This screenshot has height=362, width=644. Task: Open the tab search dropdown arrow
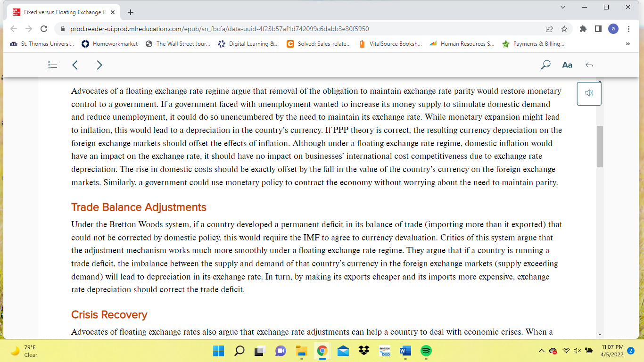[562, 7]
